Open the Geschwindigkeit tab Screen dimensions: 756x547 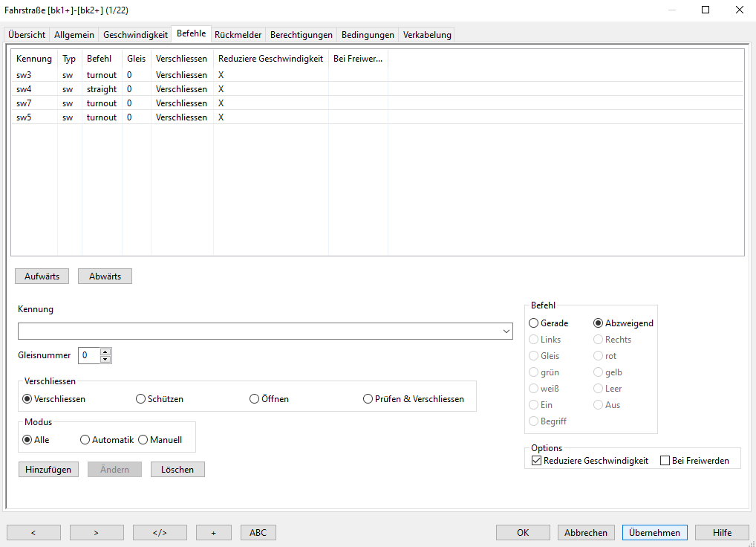tap(135, 35)
